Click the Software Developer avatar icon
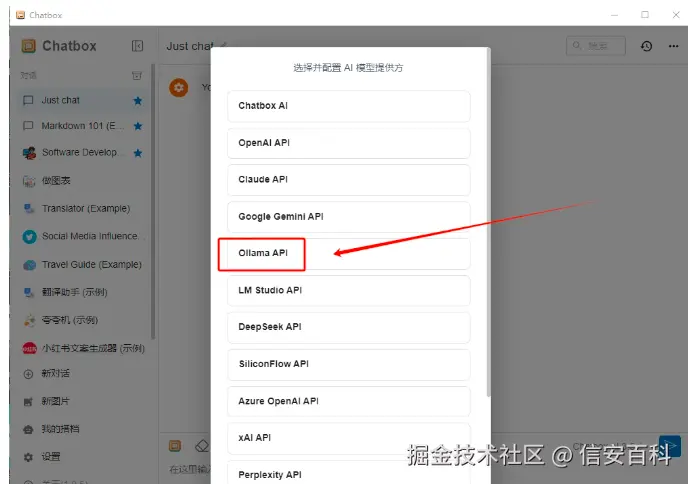This screenshot has height=484, width=688. pyautogui.click(x=29, y=153)
